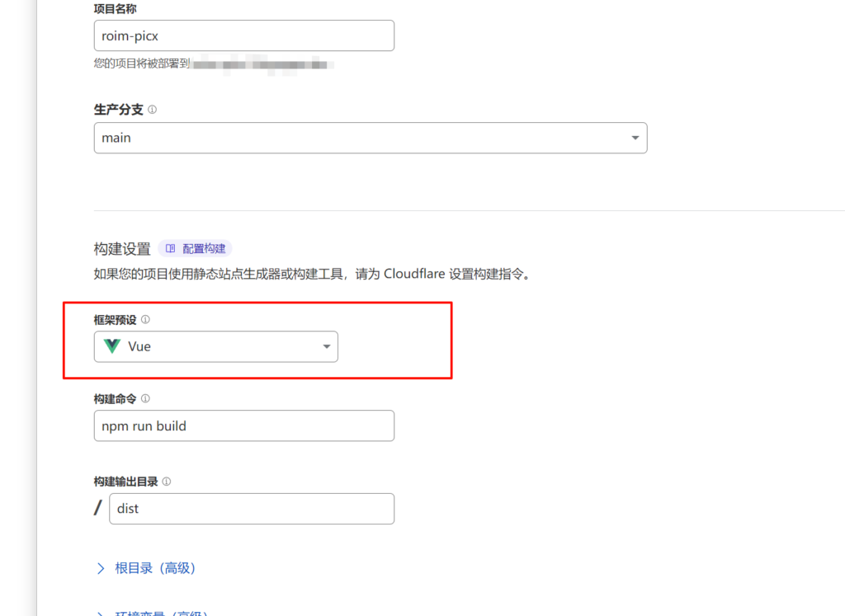Viewport: 845px width, 616px height.
Task: Click the Vue logo in framework preset
Action: click(x=112, y=346)
